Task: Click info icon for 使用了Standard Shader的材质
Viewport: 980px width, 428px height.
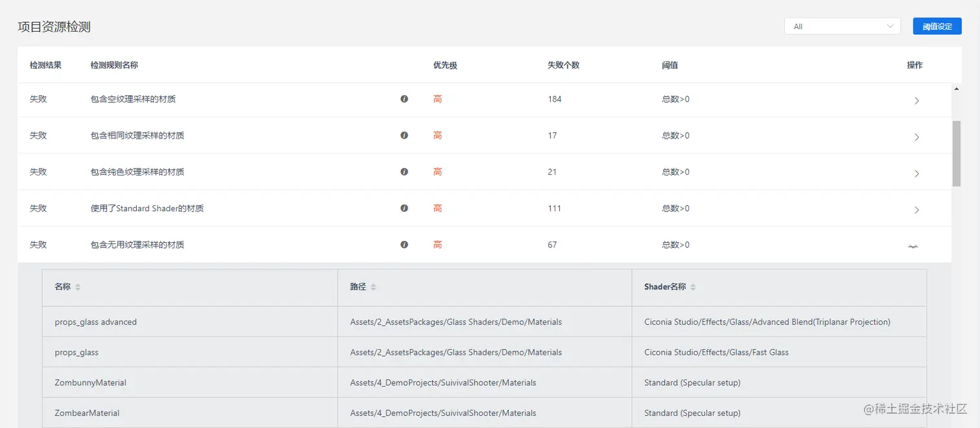Action: 404,208
